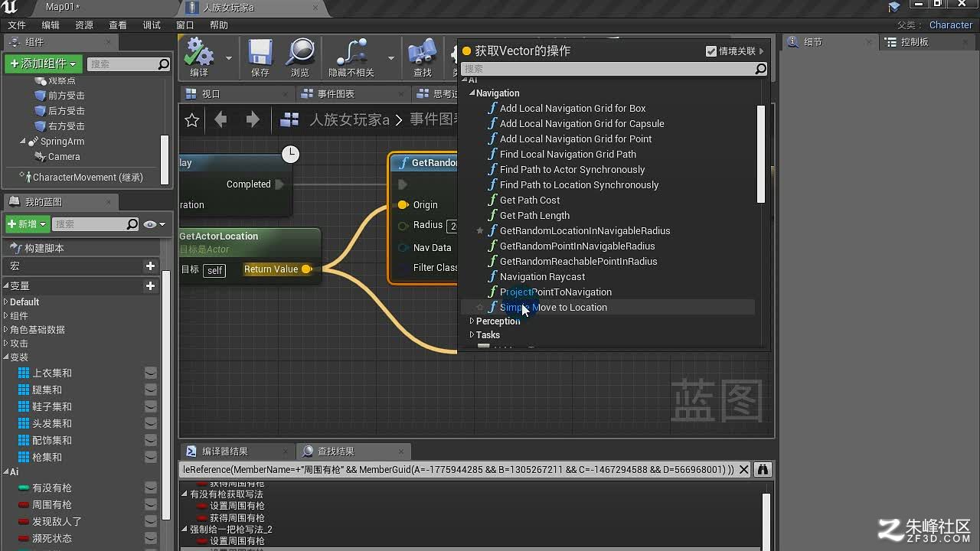Image resolution: width=980 pixels, height=551 pixels.
Task: Add a new macro with plus icon
Action: coord(150,266)
